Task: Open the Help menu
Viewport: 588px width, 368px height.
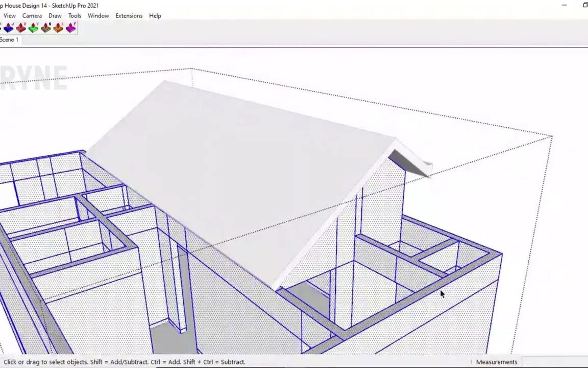Action: (x=155, y=15)
